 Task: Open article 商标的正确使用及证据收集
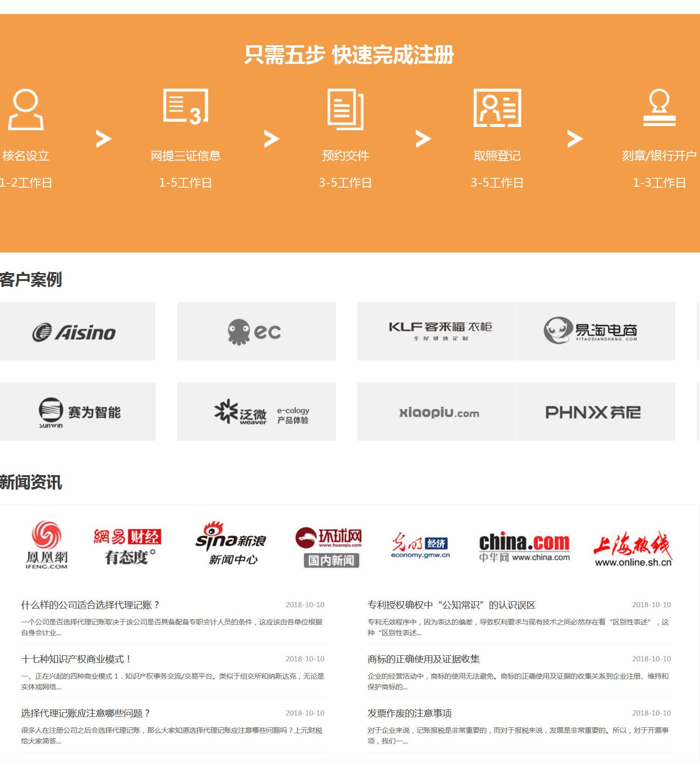tap(424, 659)
